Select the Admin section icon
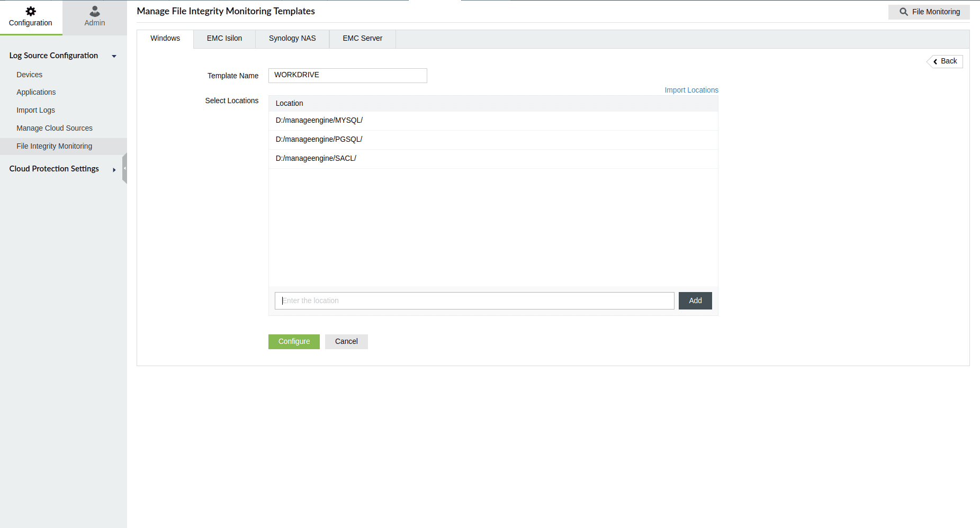Screen dimensions: 980x528 point(94,15)
